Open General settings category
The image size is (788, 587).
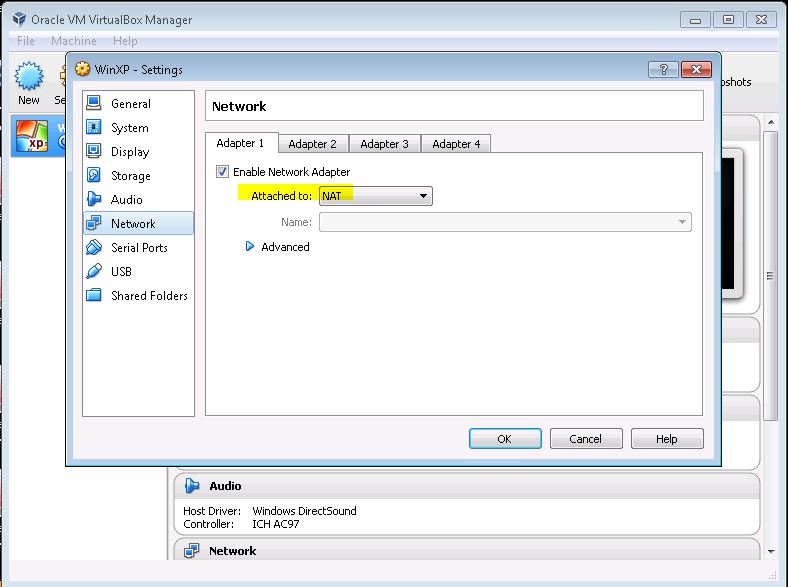(138, 104)
